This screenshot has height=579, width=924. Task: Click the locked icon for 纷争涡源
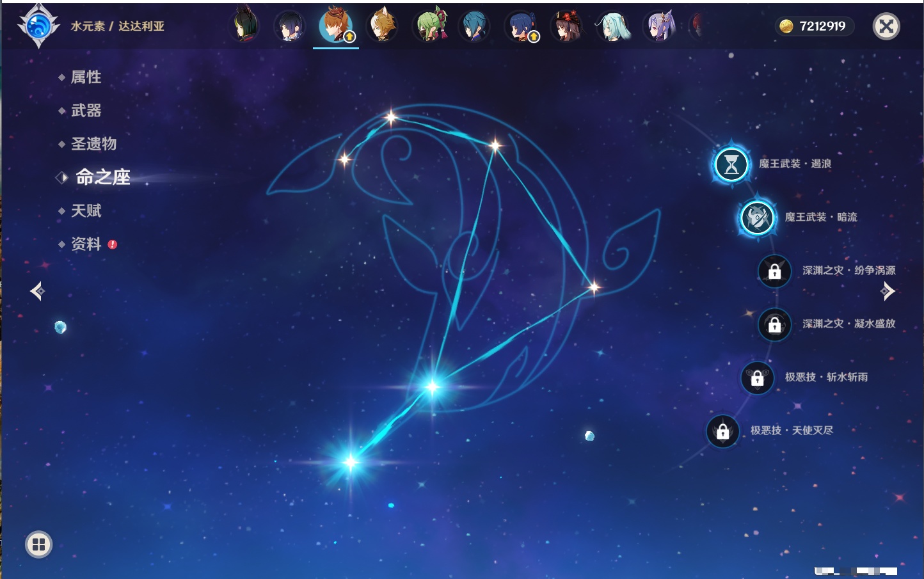(775, 271)
